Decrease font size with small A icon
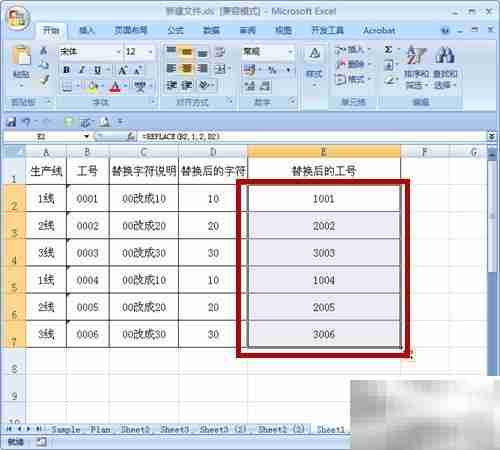The image size is (500, 450). click(138, 70)
